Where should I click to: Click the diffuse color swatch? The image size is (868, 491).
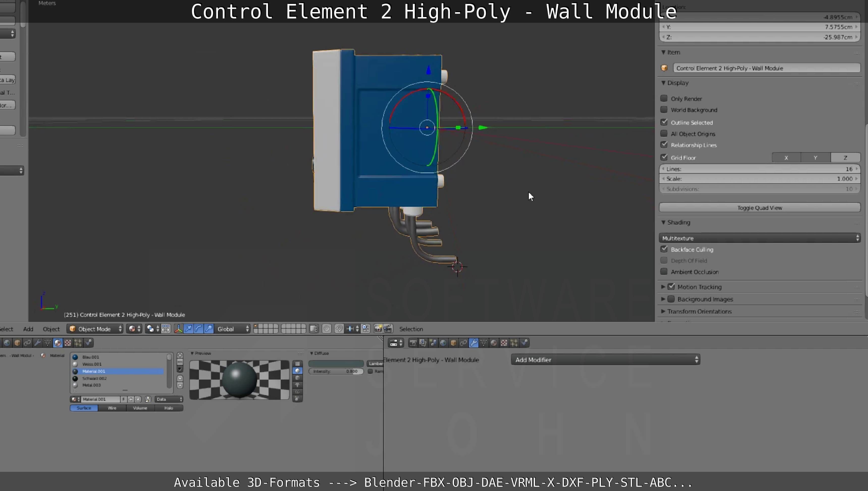click(336, 363)
